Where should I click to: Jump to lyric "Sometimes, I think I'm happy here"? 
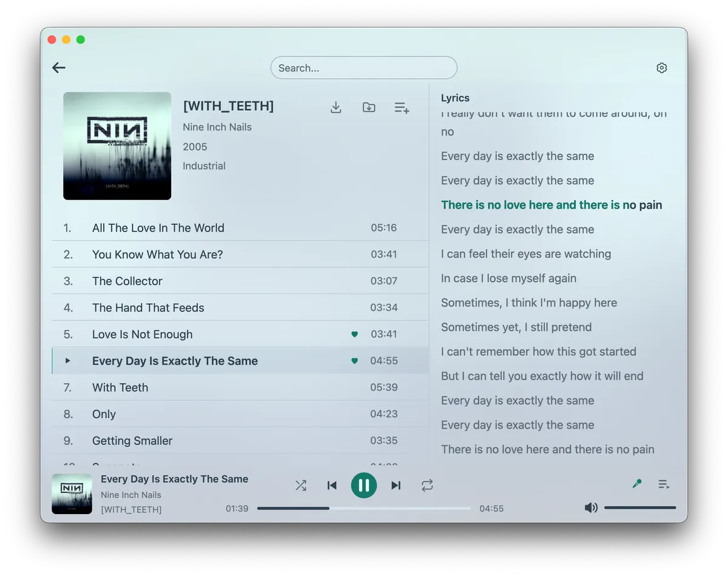coord(529,303)
